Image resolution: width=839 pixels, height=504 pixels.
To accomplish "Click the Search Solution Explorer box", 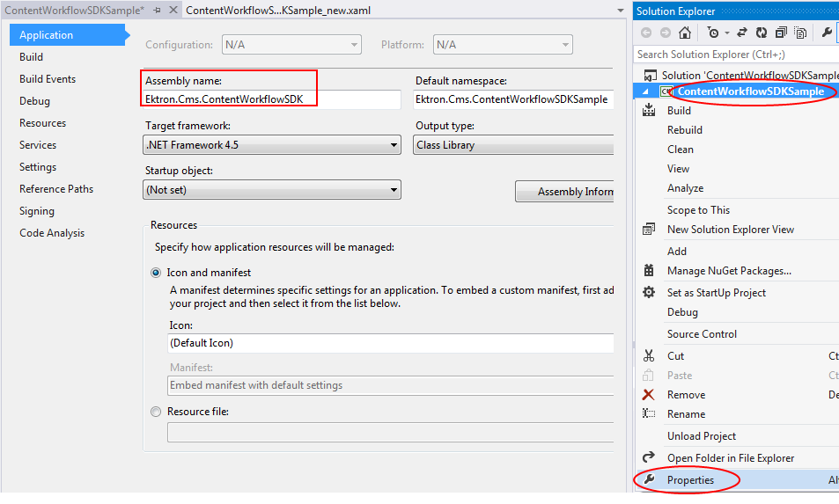I will coord(736,55).
